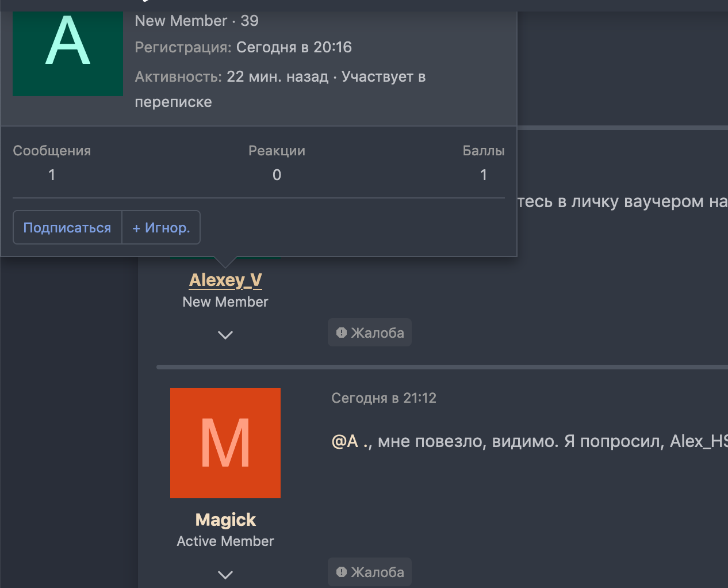Open the Alexey_V username link
The height and width of the screenshot is (588, 728).
click(225, 280)
